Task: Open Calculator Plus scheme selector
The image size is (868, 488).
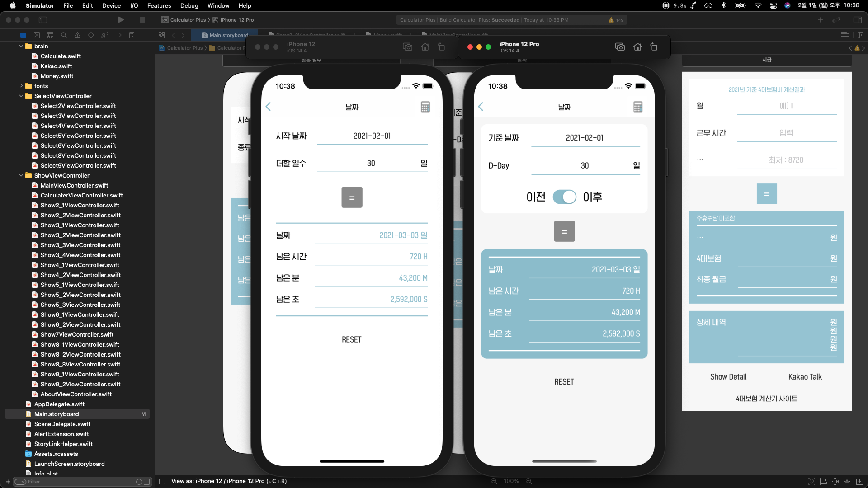Action: click(184, 20)
